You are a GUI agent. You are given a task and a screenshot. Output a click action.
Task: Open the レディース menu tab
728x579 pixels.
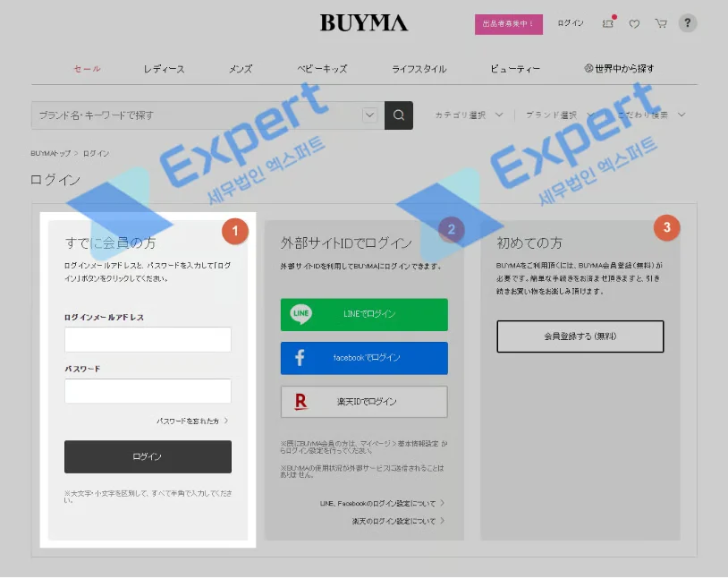tap(164, 69)
